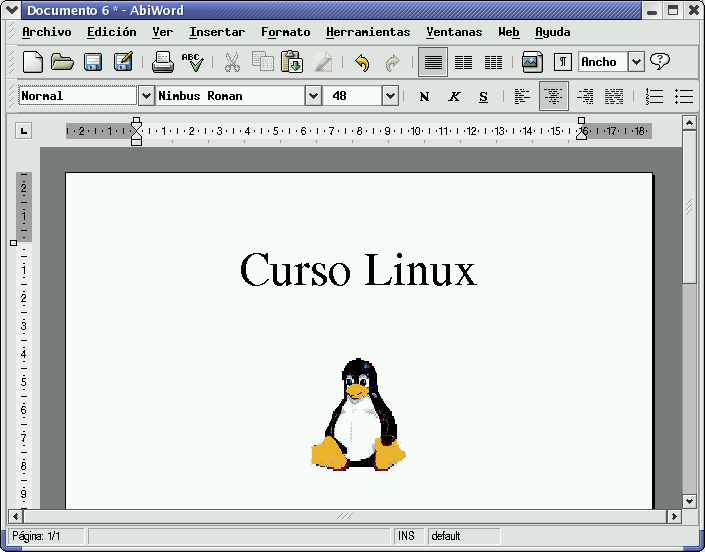Open the Insertar menu

pos(217,32)
